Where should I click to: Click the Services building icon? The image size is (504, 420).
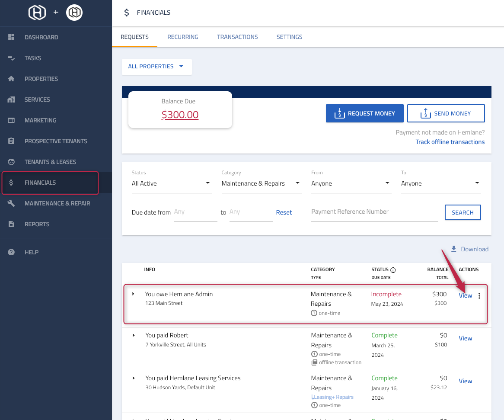click(x=11, y=99)
